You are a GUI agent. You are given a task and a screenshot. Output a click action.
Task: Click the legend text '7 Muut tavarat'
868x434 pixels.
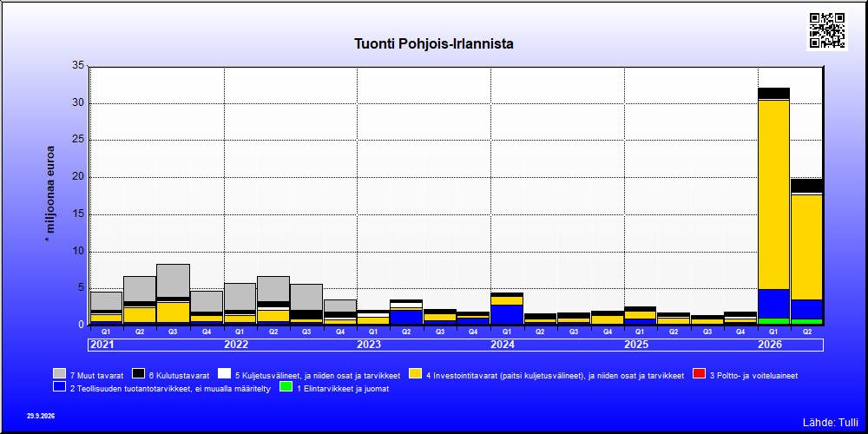pyautogui.click(x=97, y=375)
